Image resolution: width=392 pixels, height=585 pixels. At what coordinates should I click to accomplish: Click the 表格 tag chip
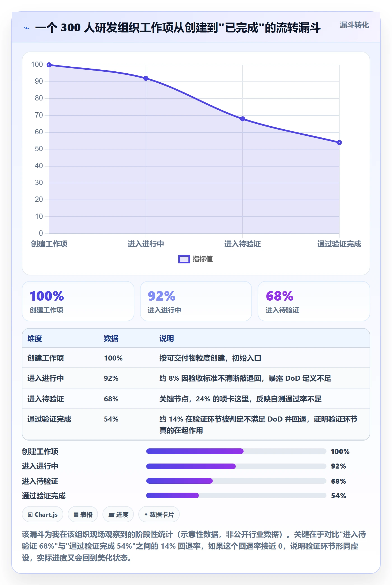(x=83, y=514)
